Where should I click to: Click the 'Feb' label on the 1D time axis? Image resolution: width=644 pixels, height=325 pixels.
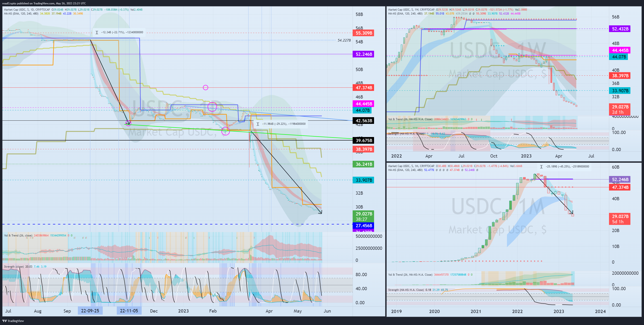(x=213, y=311)
